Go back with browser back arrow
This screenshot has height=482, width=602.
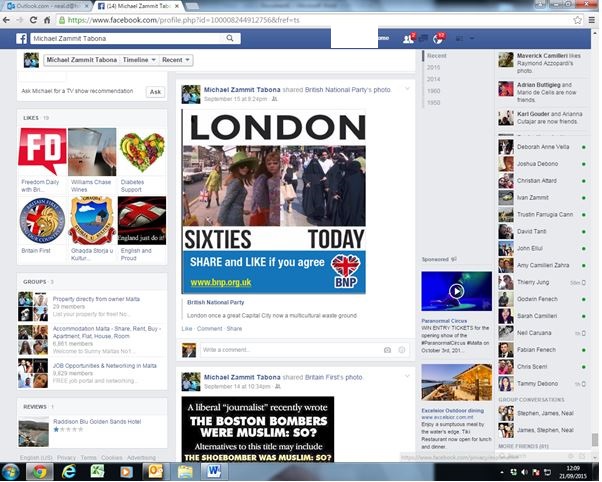point(7,20)
